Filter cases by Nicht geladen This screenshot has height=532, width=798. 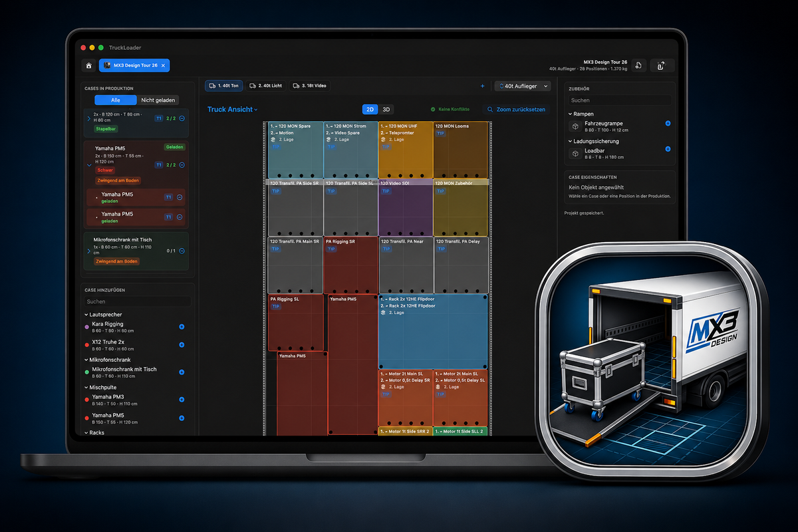[x=158, y=100]
